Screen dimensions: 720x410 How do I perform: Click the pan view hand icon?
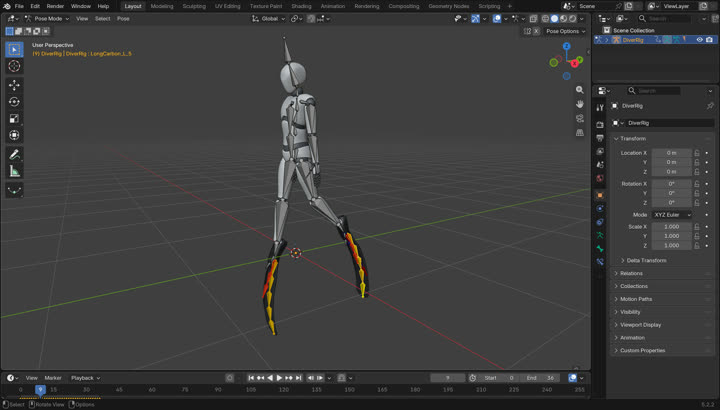(x=580, y=104)
